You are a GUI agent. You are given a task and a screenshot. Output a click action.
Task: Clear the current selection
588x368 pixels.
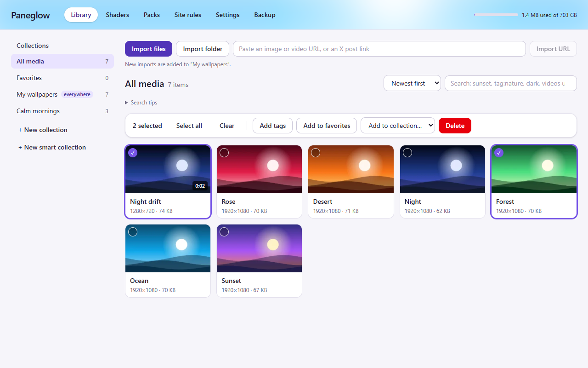click(227, 126)
